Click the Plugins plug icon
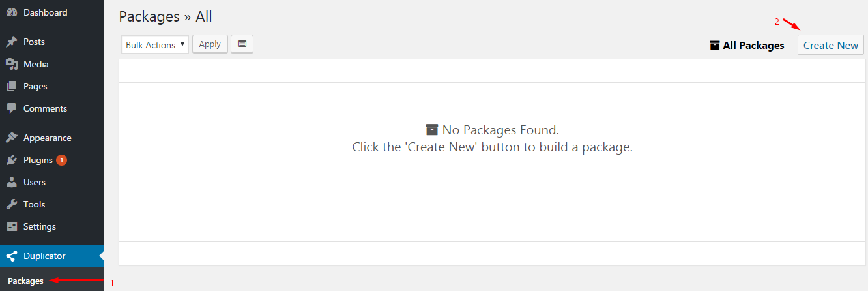This screenshot has width=868, height=291. coord(12,161)
